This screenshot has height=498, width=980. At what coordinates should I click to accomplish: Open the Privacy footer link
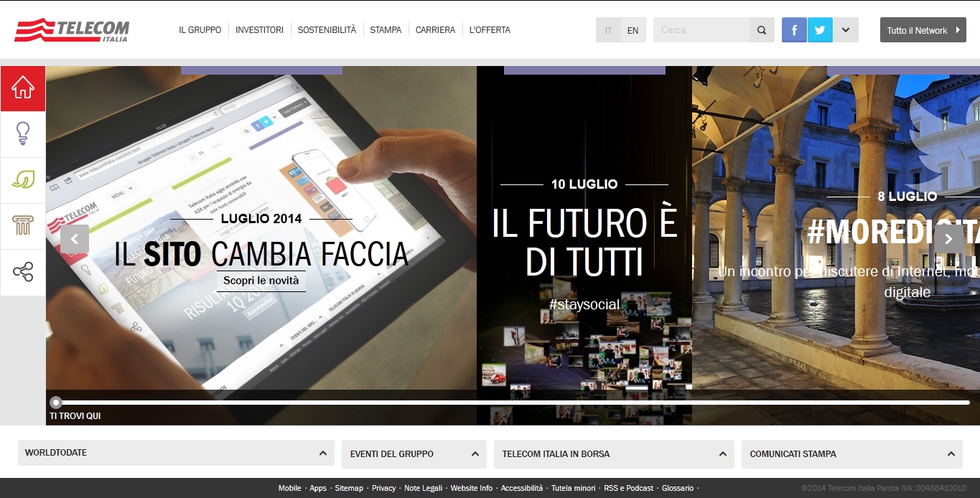tap(384, 488)
